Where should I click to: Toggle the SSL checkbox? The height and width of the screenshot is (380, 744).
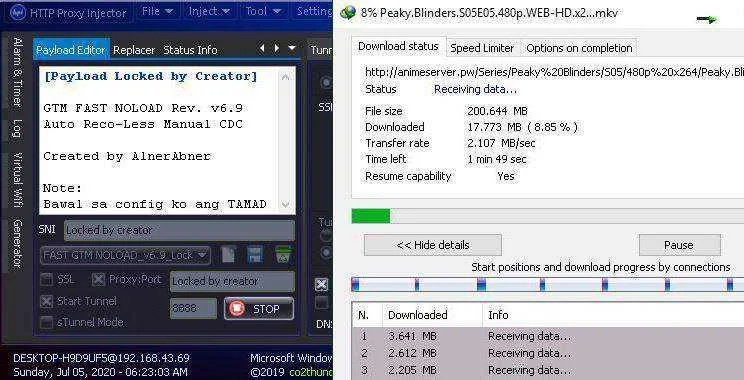point(46,280)
